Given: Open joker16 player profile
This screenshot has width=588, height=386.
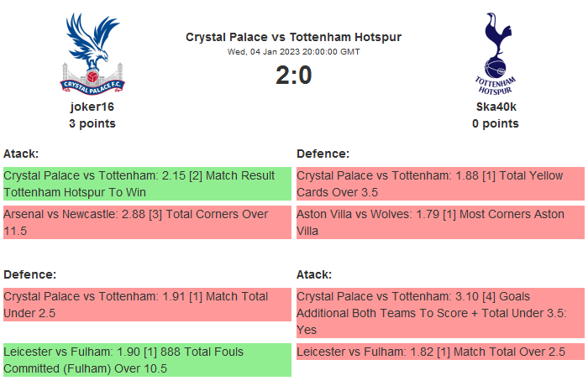Looking at the screenshot, I should tap(92, 107).
